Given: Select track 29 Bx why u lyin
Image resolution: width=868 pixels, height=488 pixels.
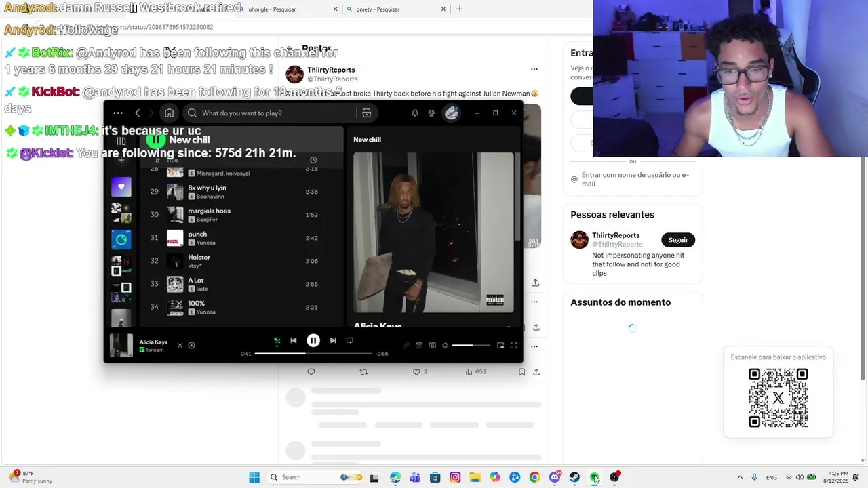Looking at the screenshot, I should pos(241,192).
